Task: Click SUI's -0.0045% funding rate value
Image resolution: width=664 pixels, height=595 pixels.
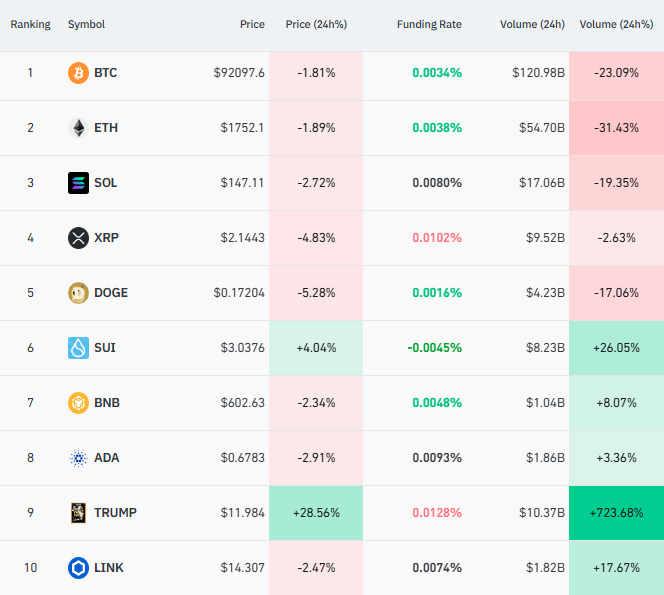Action: (434, 348)
